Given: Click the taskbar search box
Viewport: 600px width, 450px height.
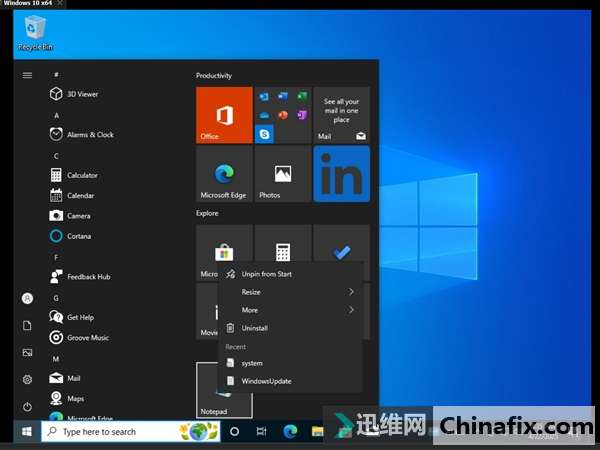Looking at the screenshot, I should tap(131, 432).
